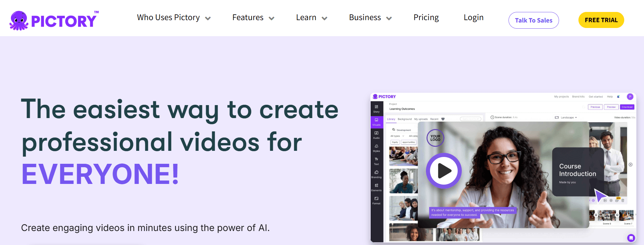Play the demo video
This screenshot has width=644, height=245.
click(x=444, y=171)
